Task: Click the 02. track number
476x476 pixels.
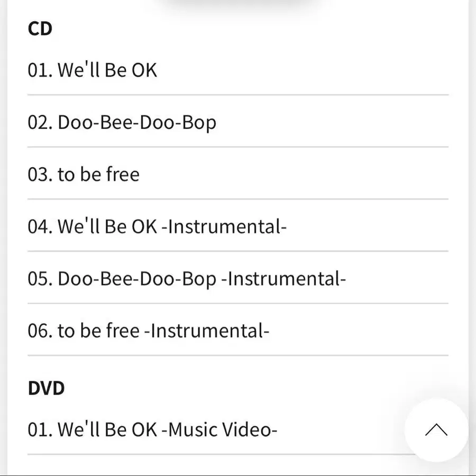Action: click(40, 122)
